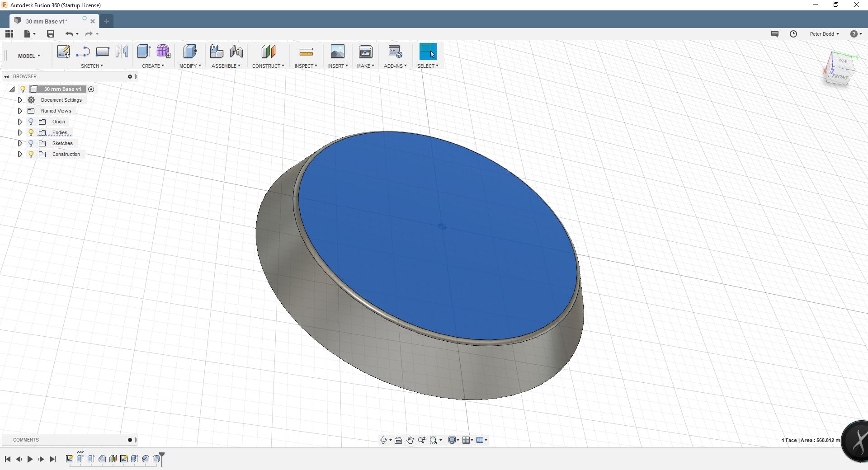Click the Measure ruler icon

[306, 52]
